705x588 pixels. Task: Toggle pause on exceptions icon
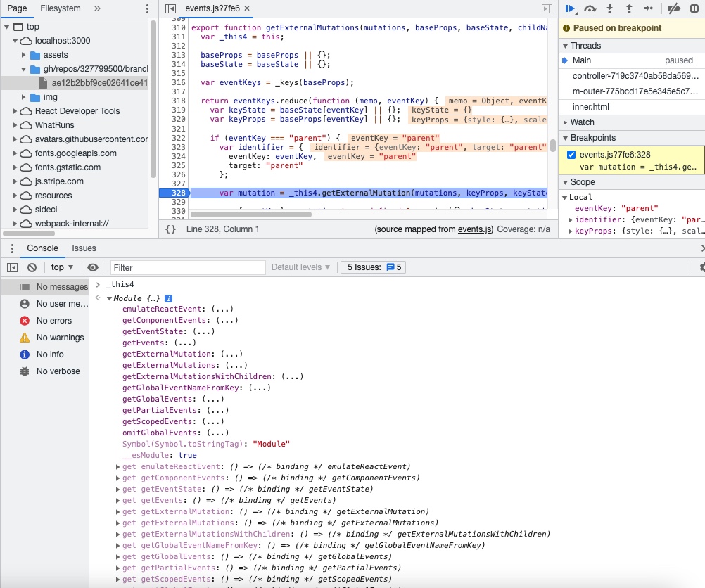coord(694,8)
